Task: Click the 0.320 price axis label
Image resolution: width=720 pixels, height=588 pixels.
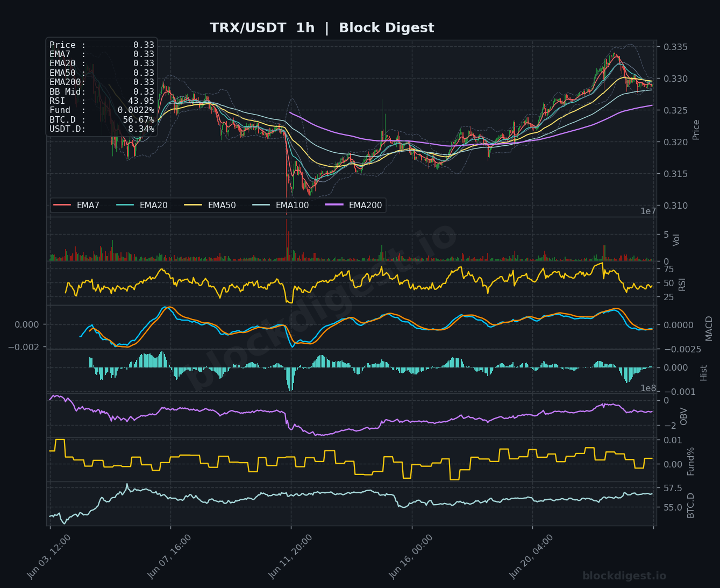Action: [676, 142]
